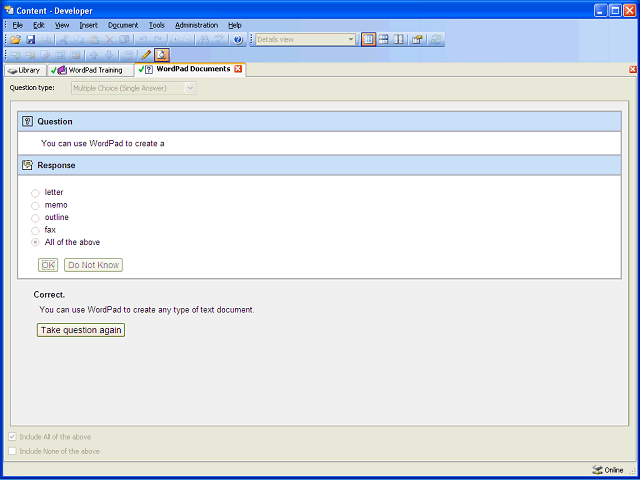The width and height of the screenshot is (640, 480).
Task: Close the WordPad Documents tab via red X
Action: (238, 69)
